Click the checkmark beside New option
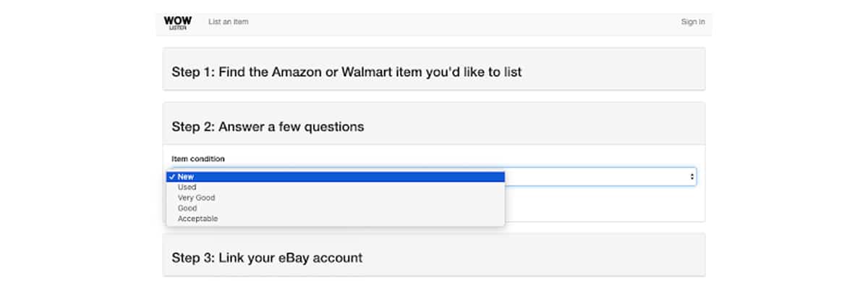 click(171, 177)
